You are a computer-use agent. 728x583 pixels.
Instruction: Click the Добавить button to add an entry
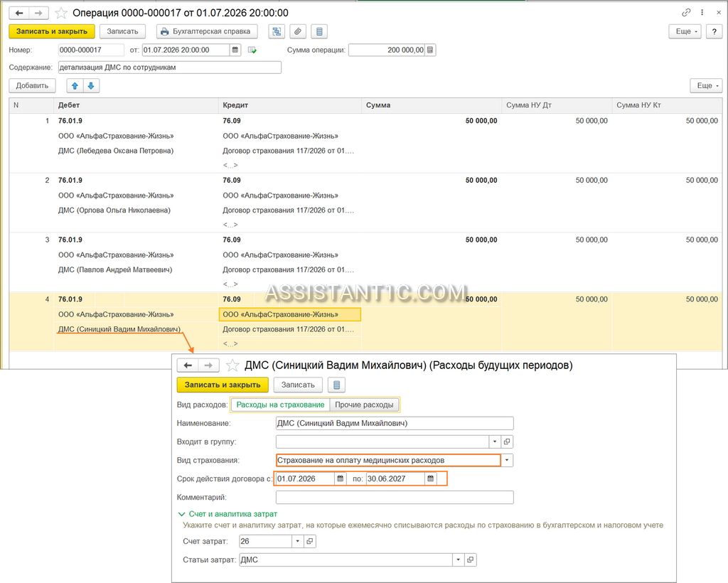coord(32,86)
